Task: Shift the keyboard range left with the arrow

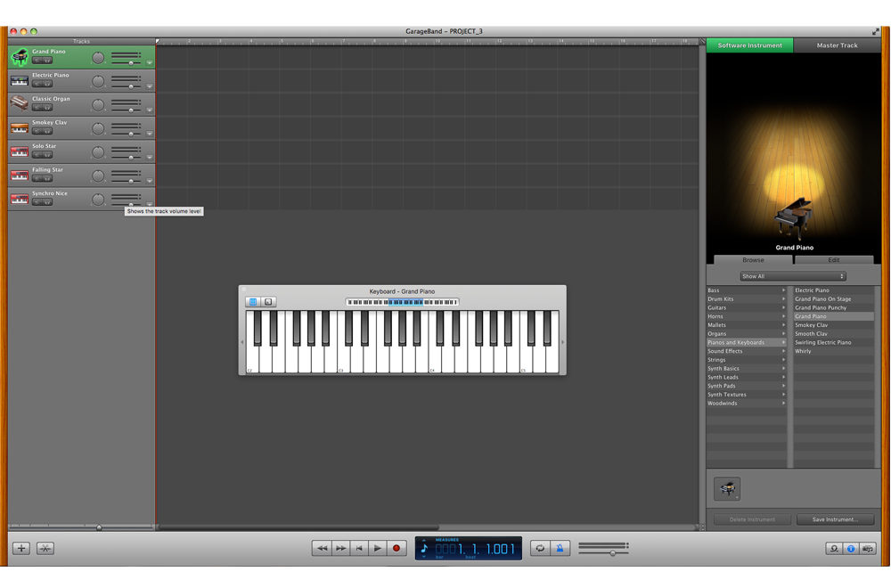Action: (x=242, y=342)
